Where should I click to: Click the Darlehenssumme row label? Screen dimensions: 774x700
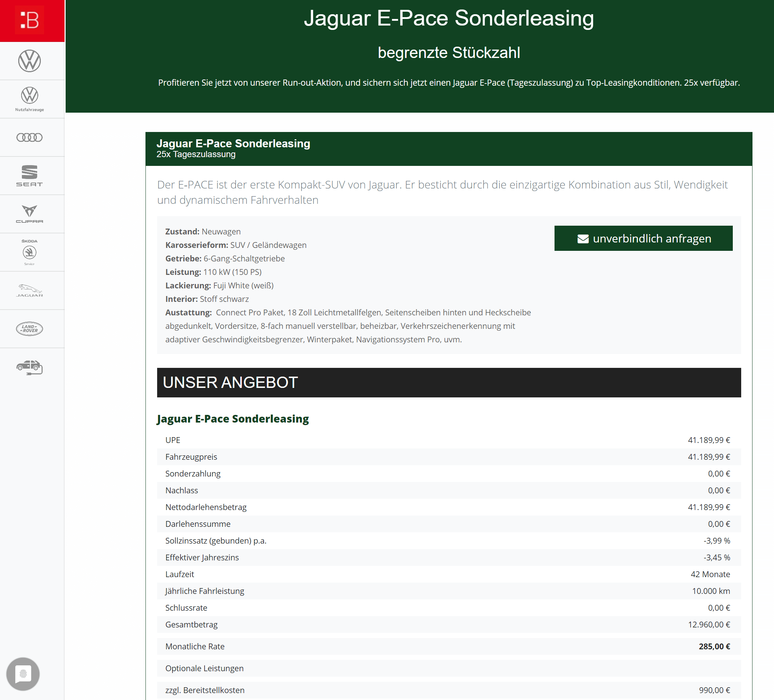click(x=198, y=524)
